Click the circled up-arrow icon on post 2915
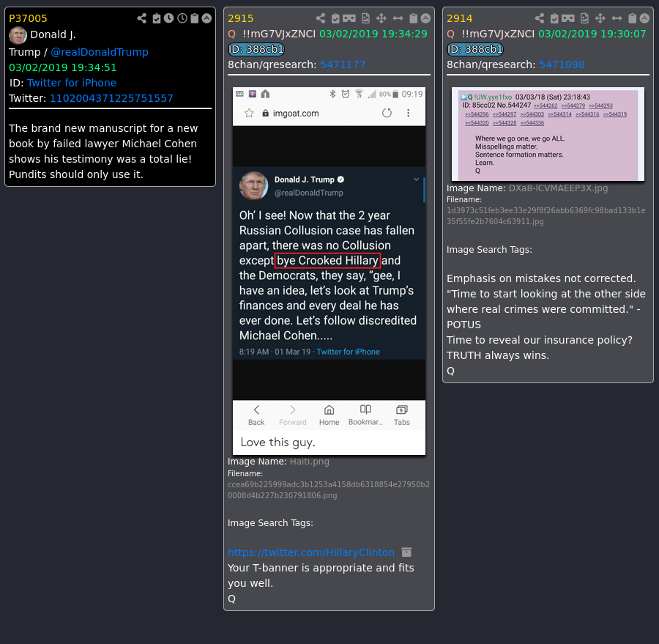 [425, 18]
